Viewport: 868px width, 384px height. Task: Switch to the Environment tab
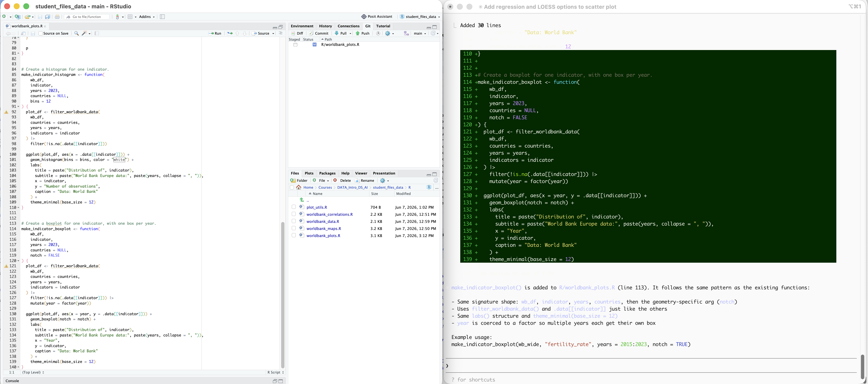pos(302,26)
